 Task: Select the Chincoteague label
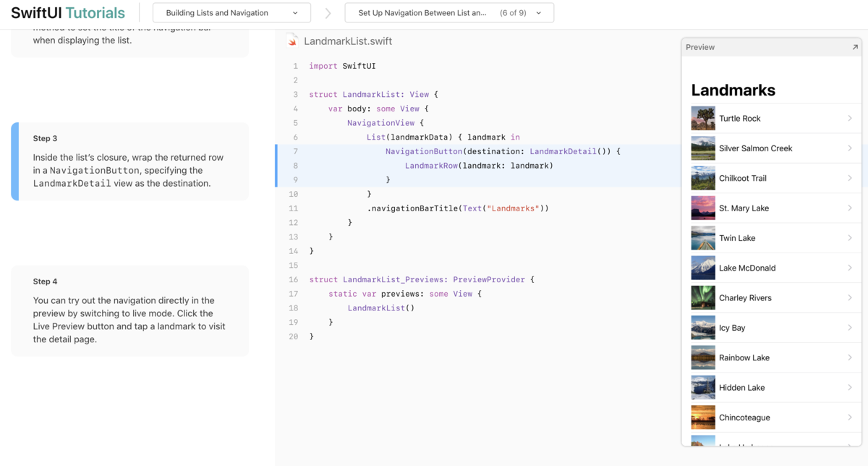tap(744, 418)
